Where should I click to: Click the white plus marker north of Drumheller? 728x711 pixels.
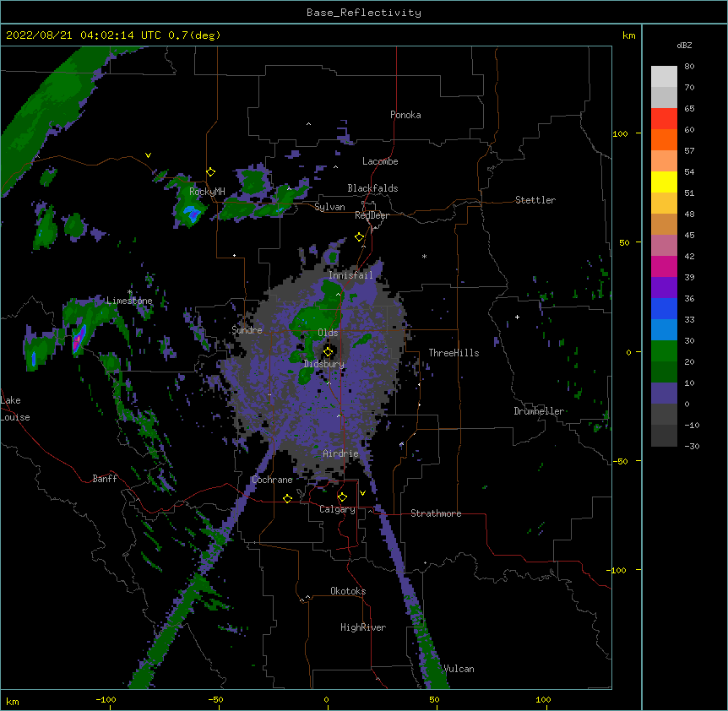[x=517, y=317]
